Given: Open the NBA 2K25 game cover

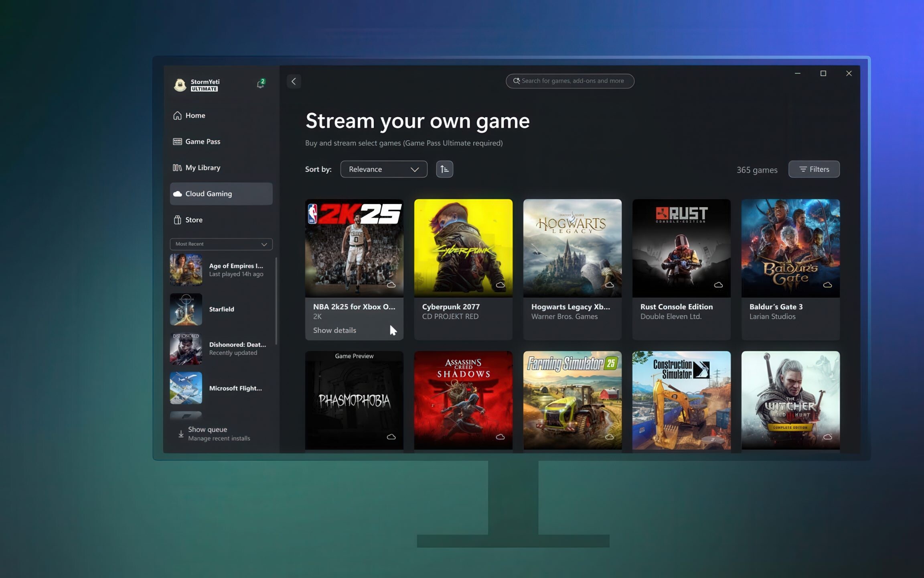Looking at the screenshot, I should point(354,248).
